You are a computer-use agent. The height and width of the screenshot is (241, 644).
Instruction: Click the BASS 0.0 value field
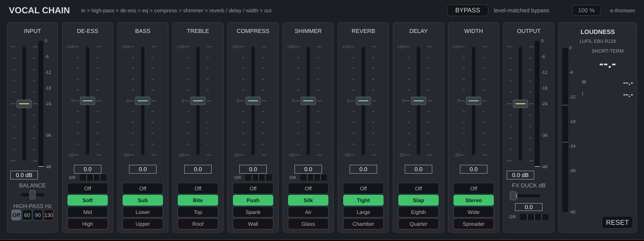(x=143, y=169)
